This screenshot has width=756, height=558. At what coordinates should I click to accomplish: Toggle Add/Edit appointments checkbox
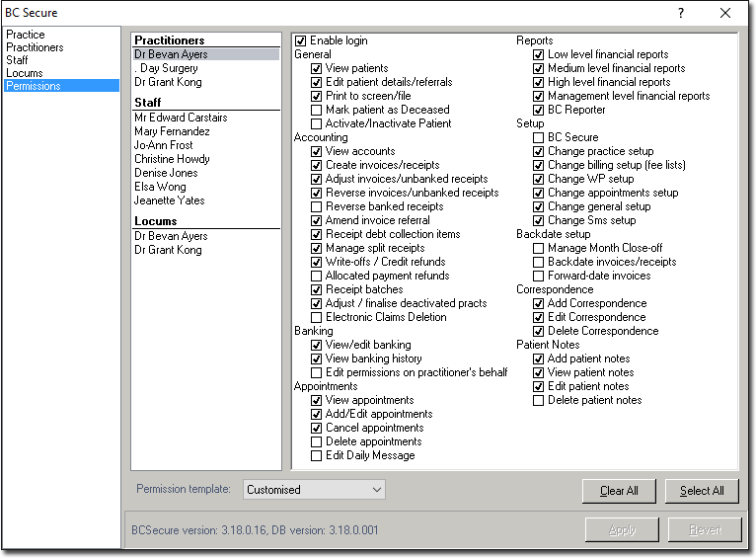point(316,414)
